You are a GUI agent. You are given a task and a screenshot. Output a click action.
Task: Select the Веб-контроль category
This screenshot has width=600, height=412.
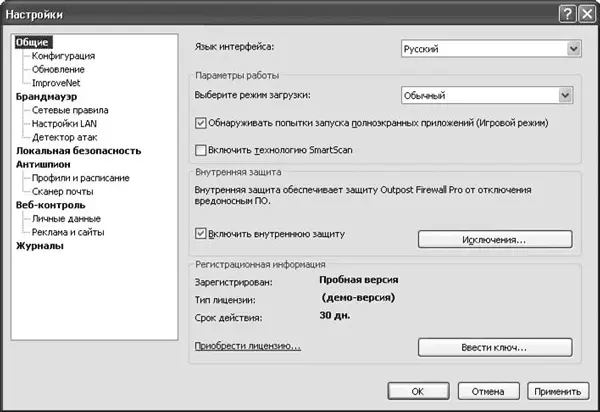coord(51,205)
